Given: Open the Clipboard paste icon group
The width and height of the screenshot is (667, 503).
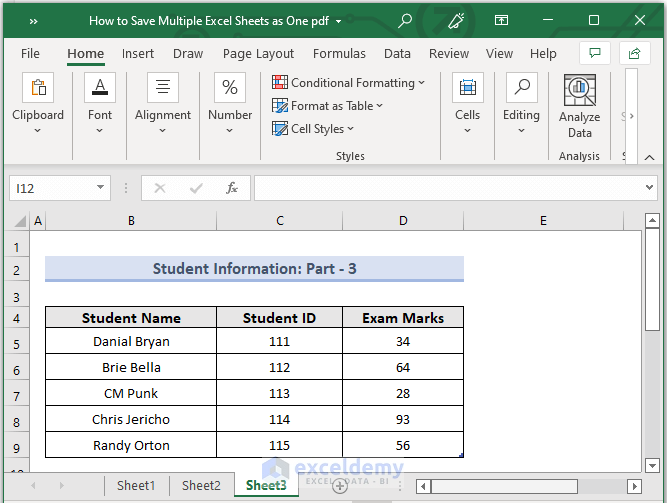Looking at the screenshot, I should click(x=38, y=89).
